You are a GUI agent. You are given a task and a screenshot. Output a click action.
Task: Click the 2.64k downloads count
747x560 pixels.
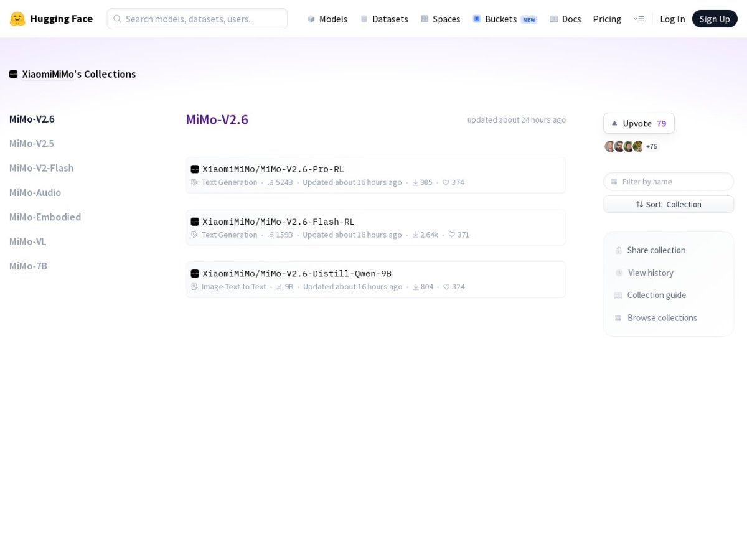click(x=430, y=235)
